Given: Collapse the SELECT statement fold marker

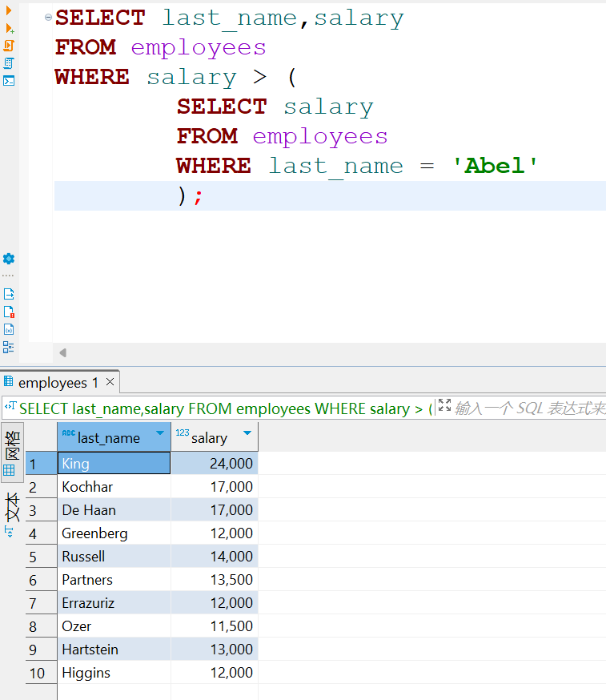Looking at the screenshot, I should point(48,18).
